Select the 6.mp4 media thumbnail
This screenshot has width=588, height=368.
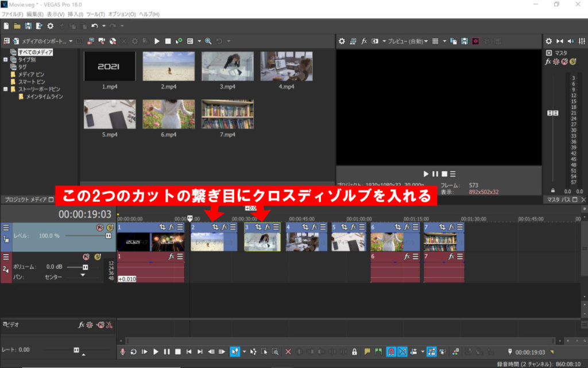coord(169,114)
